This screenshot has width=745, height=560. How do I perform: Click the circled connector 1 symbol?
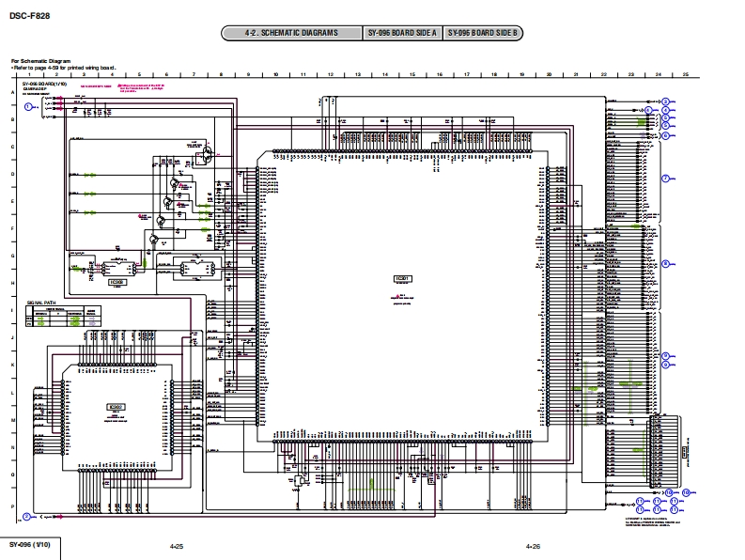pyautogui.click(x=29, y=107)
